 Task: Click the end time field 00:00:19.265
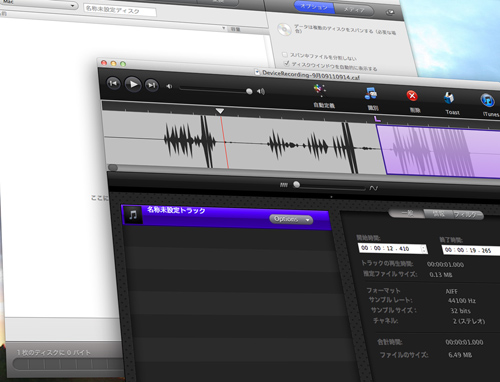click(471, 250)
